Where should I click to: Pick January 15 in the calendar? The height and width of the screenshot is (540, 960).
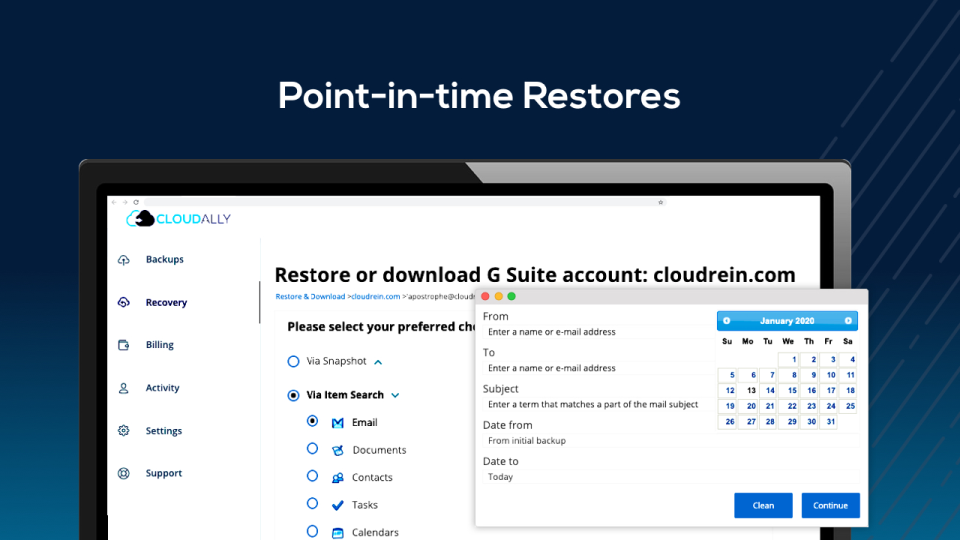pyautogui.click(x=789, y=391)
